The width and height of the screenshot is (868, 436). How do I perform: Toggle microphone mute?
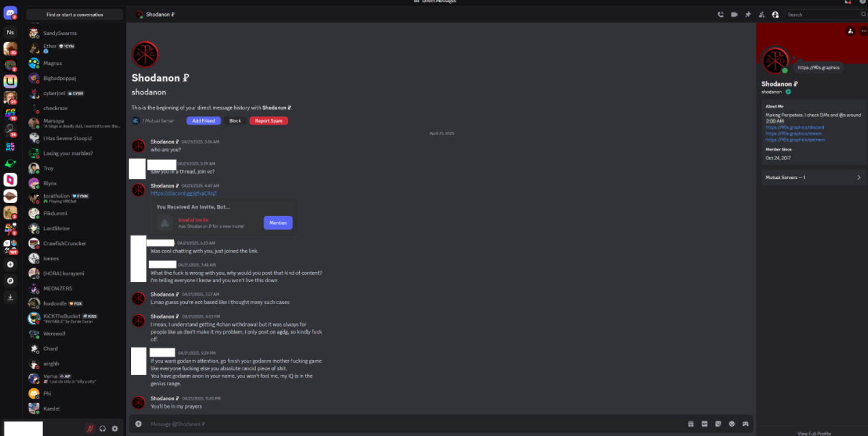click(90, 429)
